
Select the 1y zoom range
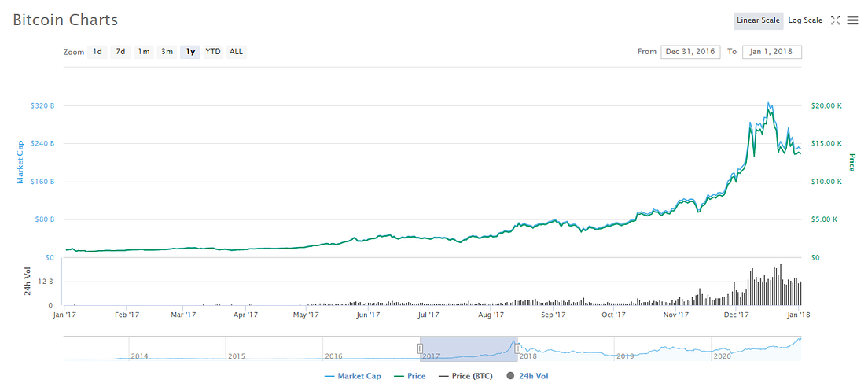click(190, 52)
